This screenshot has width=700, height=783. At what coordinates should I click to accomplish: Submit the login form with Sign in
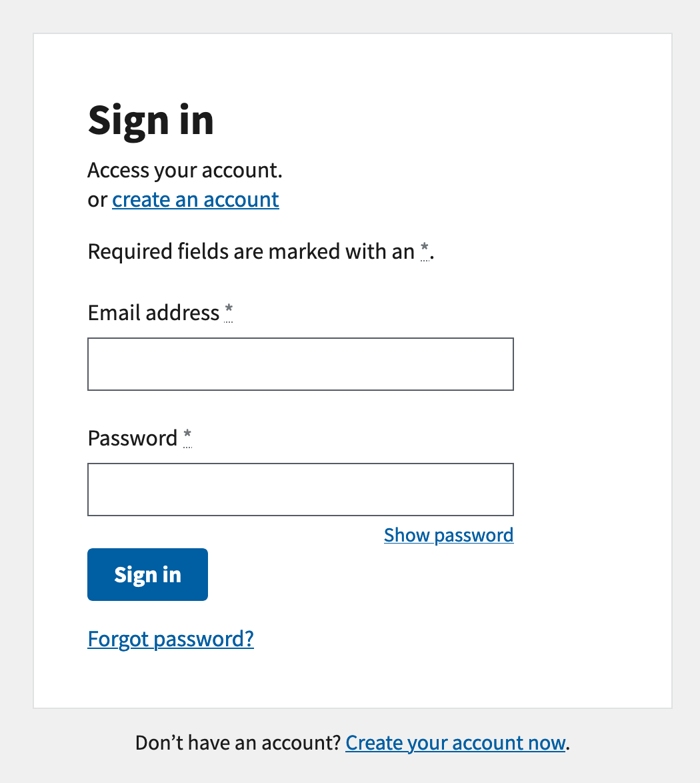pyautogui.click(x=147, y=574)
